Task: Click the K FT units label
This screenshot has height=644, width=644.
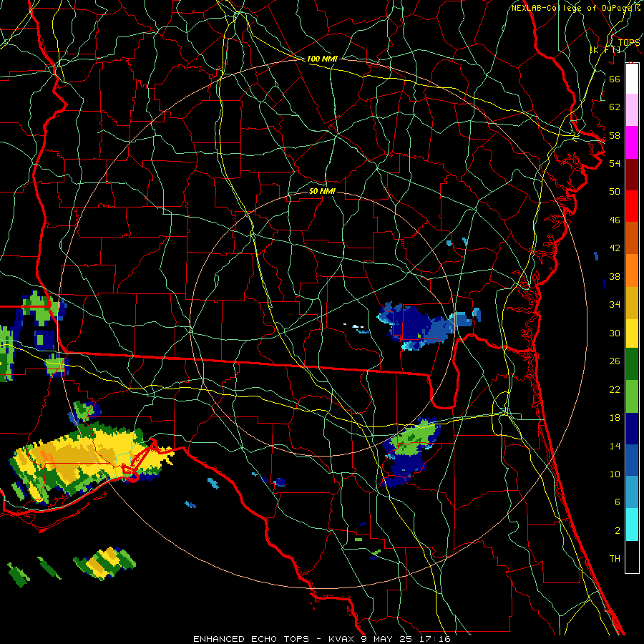Action: coord(605,50)
